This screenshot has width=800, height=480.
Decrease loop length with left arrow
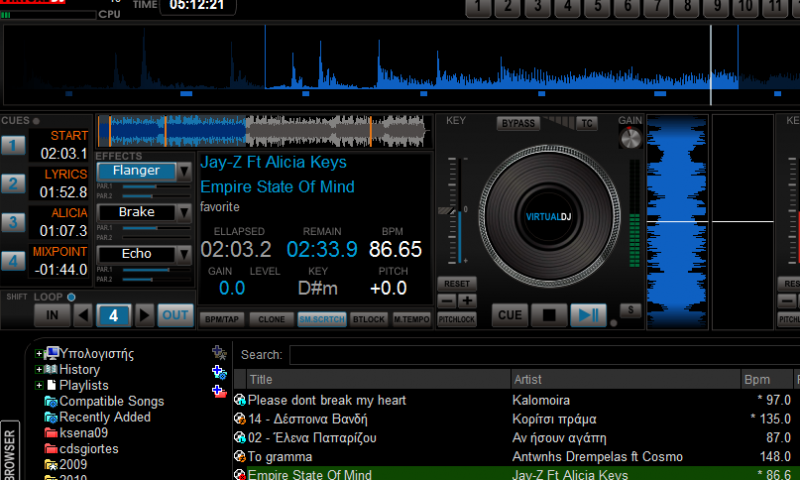pyautogui.click(x=83, y=315)
